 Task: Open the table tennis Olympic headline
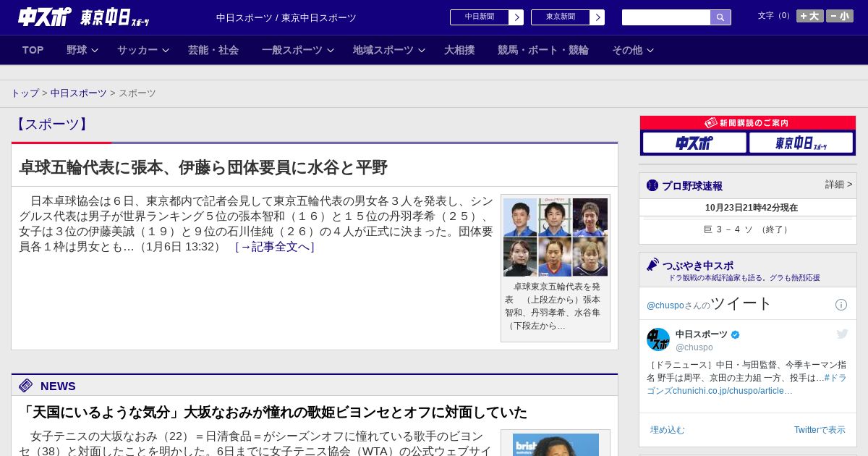click(203, 168)
